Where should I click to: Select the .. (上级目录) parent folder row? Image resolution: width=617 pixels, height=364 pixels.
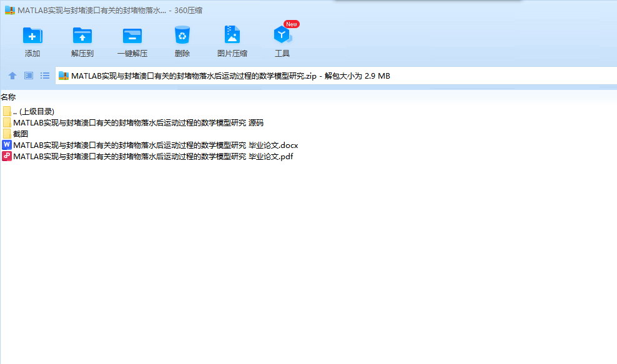click(x=28, y=111)
